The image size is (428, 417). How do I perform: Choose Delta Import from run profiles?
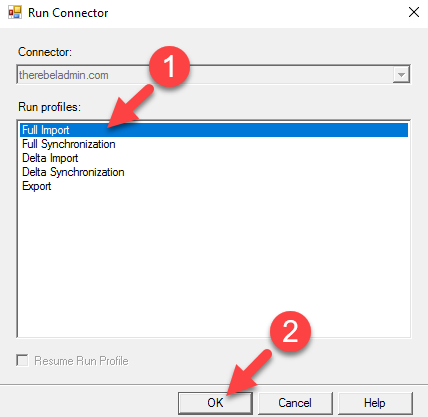pos(50,158)
